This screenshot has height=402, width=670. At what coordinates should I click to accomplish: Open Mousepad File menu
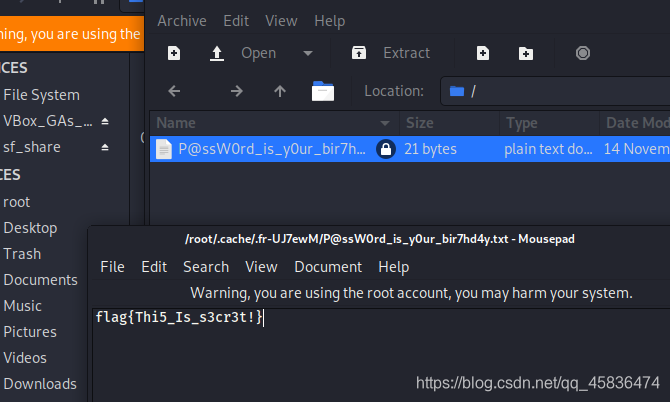point(112,267)
